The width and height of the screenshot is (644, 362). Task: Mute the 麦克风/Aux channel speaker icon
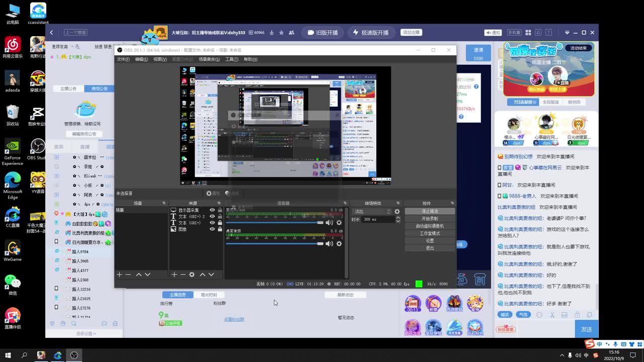(329, 223)
